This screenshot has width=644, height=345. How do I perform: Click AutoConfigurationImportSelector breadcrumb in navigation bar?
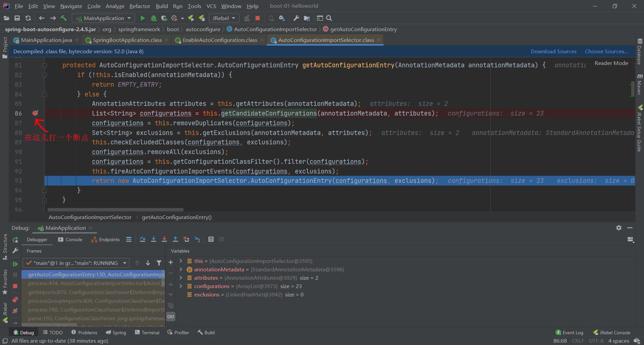[x=272, y=29]
